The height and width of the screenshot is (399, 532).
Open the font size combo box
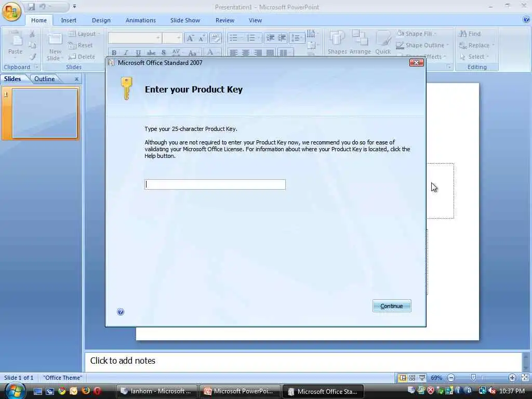172,37
